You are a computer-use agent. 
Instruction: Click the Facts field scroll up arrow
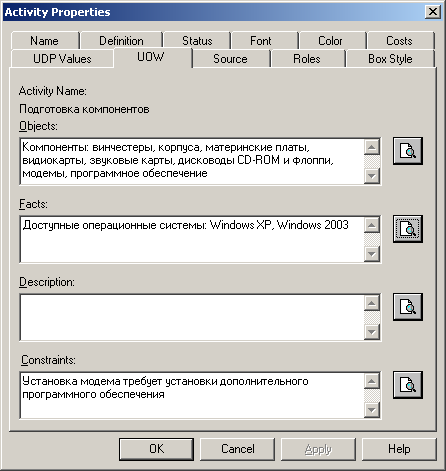pyautogui.click(x=372, y=225)
